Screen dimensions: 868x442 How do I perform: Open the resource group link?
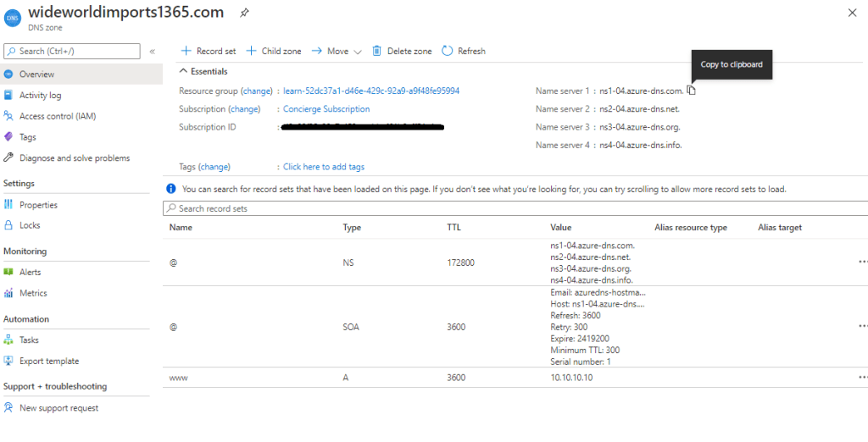point(371,91)
